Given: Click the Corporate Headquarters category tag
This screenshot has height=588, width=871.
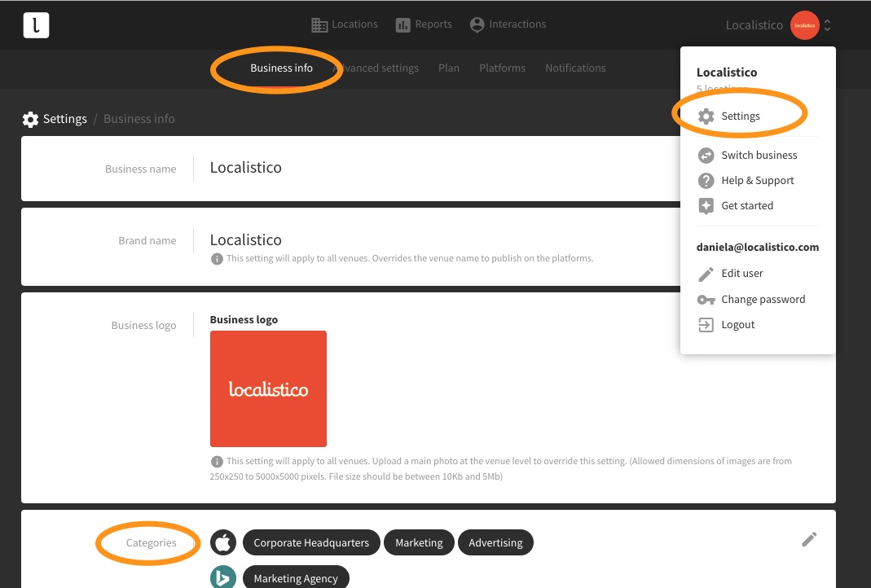Looking at the screenshot, I should (x=311, y=542).
